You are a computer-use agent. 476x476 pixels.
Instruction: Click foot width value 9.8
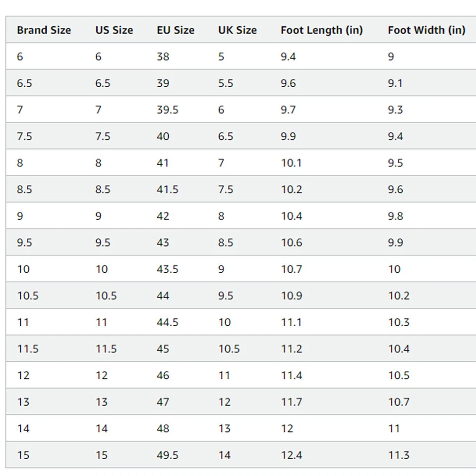pyautogui.click(x=395, y=216)
